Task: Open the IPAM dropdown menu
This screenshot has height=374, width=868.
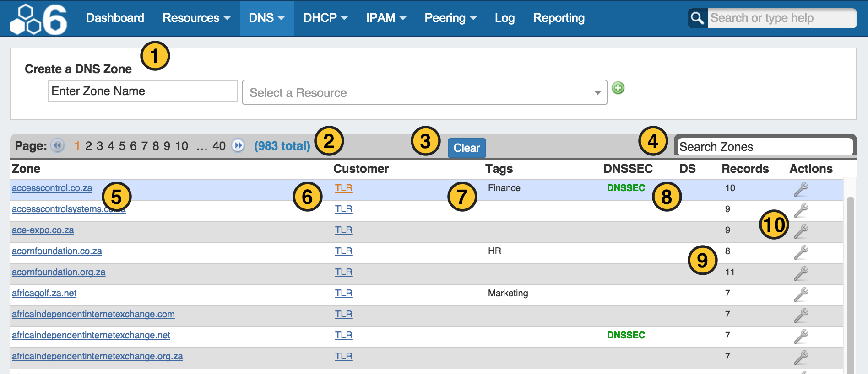Action: (x=386, y=18)
